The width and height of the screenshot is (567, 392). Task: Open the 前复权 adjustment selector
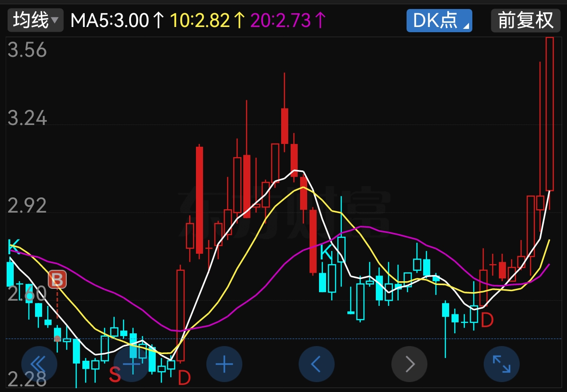(526, 20)
